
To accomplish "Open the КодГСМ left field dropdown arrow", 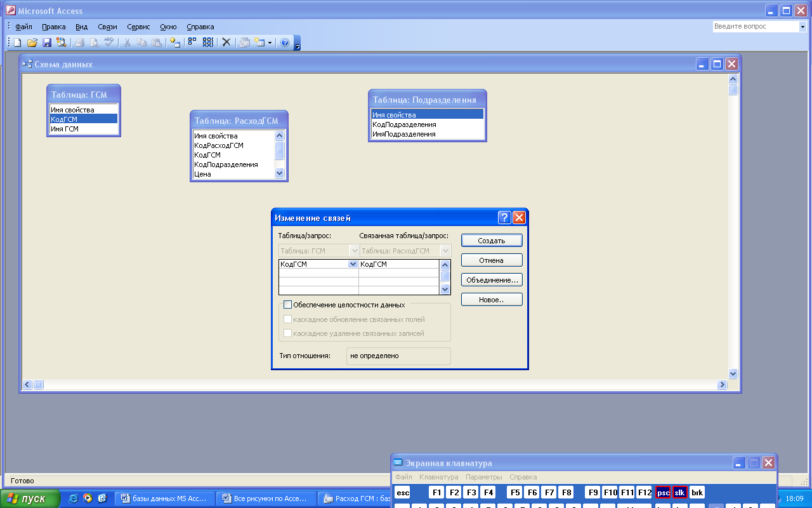I will click(353, 264).
